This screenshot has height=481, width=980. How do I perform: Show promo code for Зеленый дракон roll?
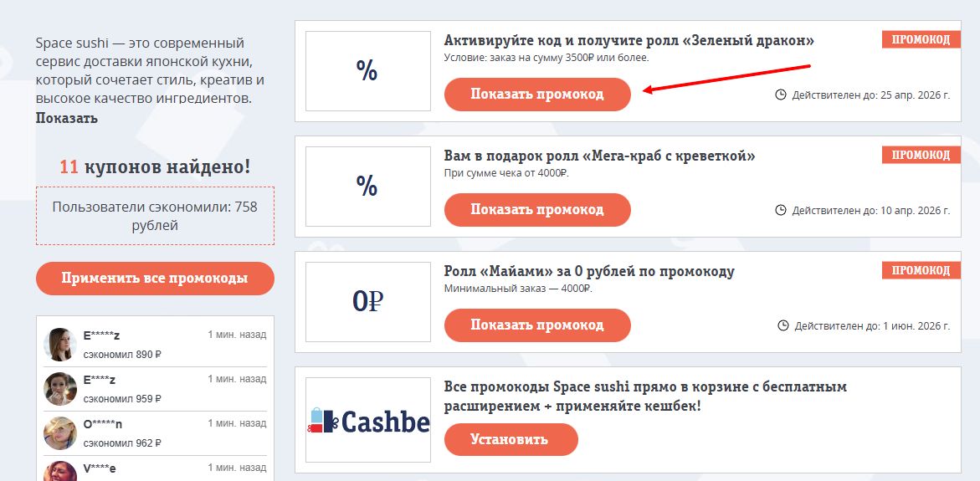coord(537,95)
